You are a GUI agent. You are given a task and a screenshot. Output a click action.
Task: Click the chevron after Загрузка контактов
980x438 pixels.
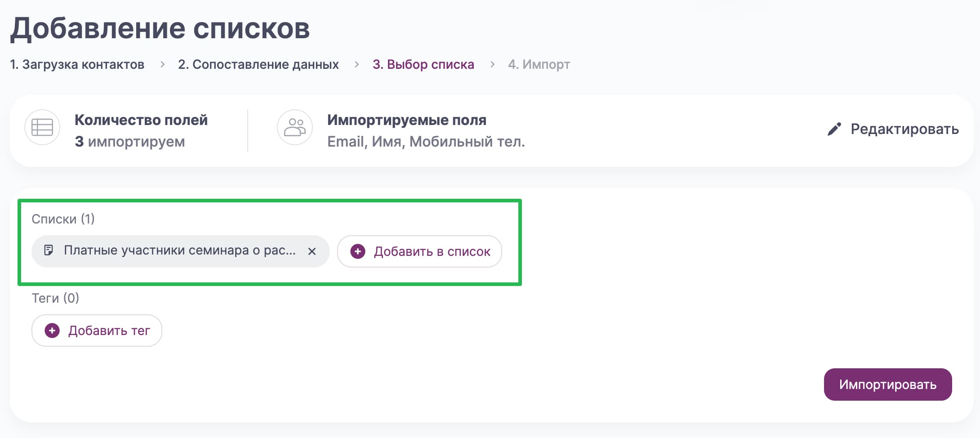pos(162,65)
